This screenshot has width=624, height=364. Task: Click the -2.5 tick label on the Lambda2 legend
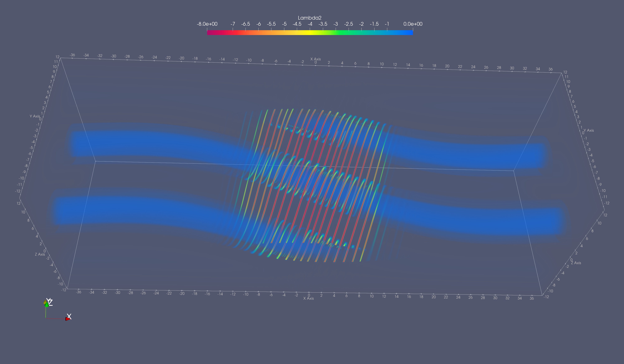pyautogui.click(x=348, y=24)
